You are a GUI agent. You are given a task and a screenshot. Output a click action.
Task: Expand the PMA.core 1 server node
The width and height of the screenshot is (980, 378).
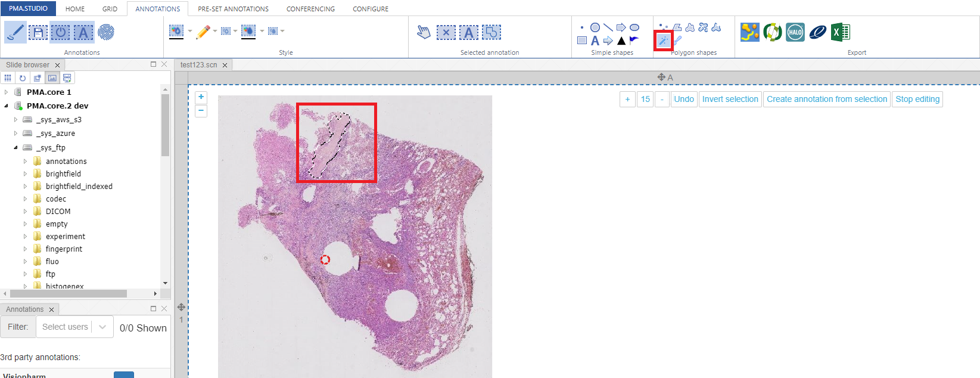click(x=7, y=92)
